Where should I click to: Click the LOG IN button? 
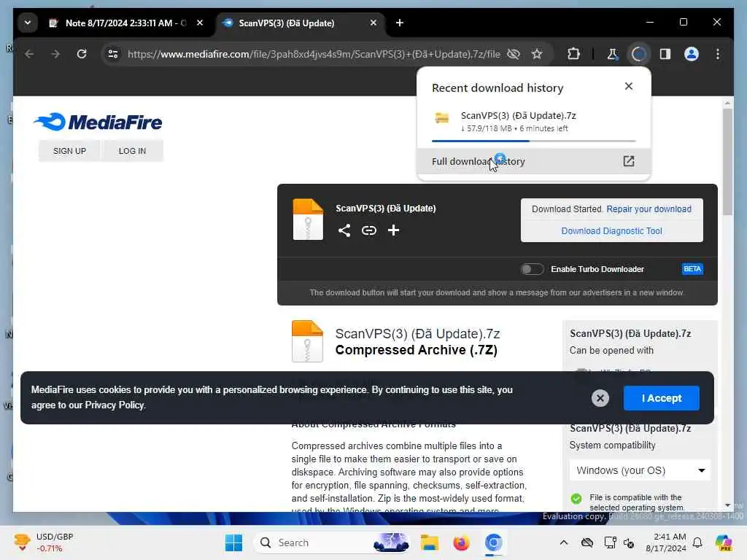point(133,151)
